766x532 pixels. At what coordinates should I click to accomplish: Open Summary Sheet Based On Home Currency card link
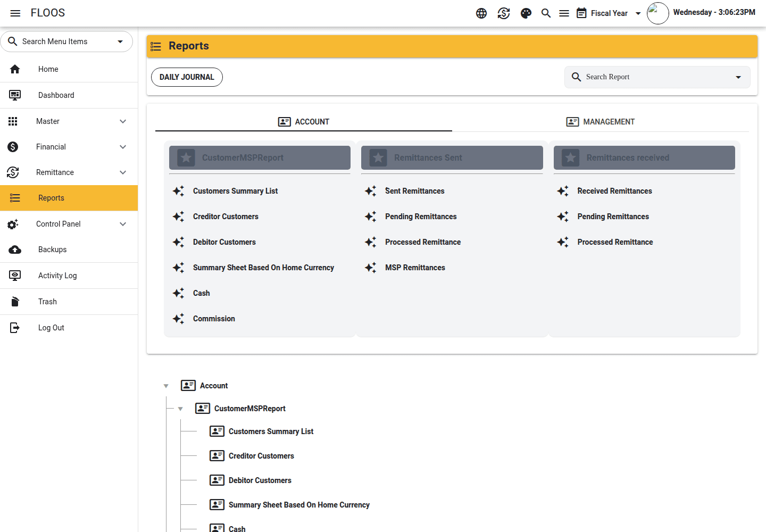pos(263,268)
